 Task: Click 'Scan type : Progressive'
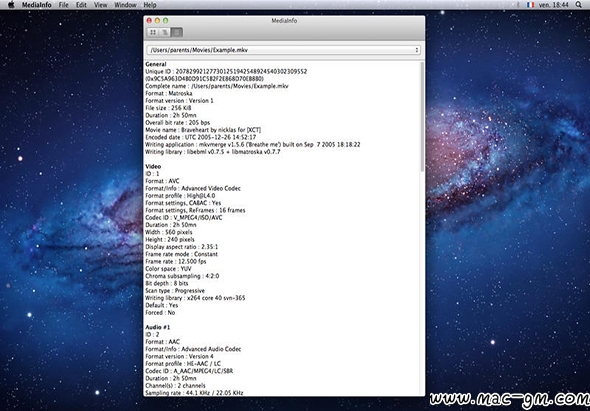(175, 291)
